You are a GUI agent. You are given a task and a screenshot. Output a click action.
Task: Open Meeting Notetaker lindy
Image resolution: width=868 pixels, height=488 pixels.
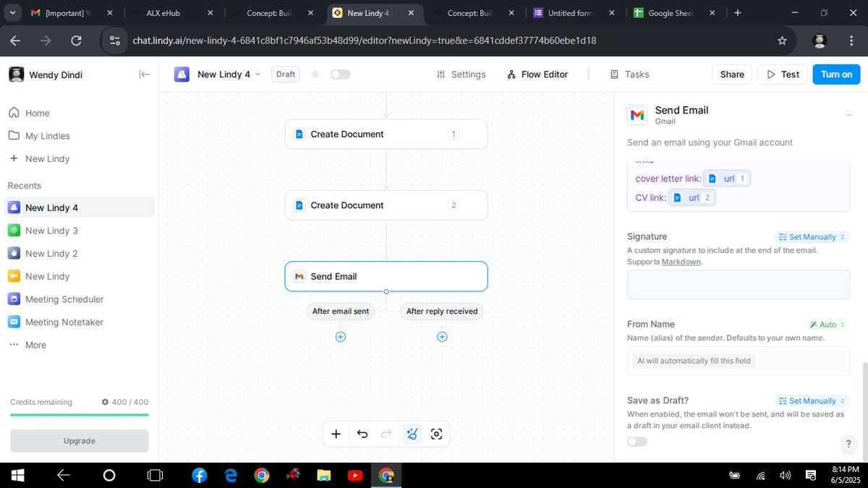(x=79, y=322)
